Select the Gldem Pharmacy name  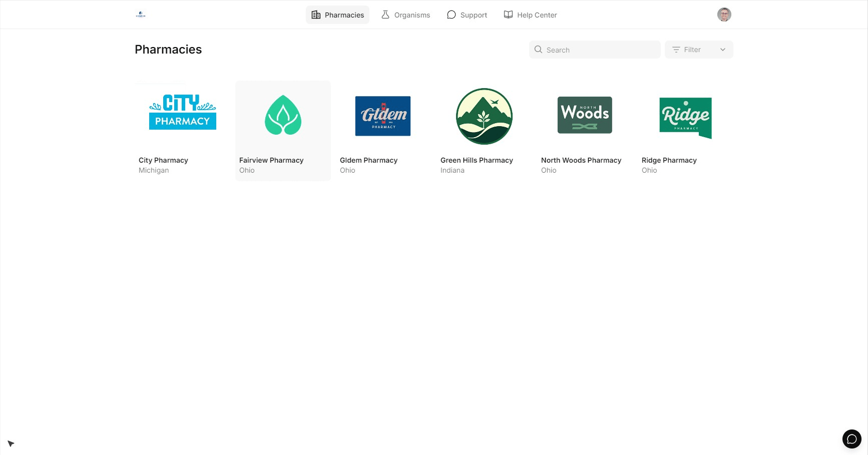(368, 160)
